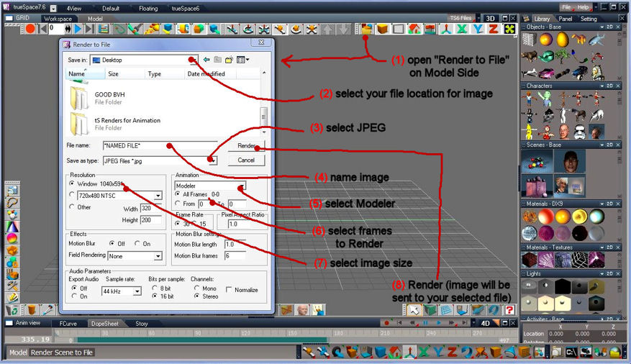Click the red record button in top toolbar
Viewport: 631px width, 364px height.
coord(30,29)
